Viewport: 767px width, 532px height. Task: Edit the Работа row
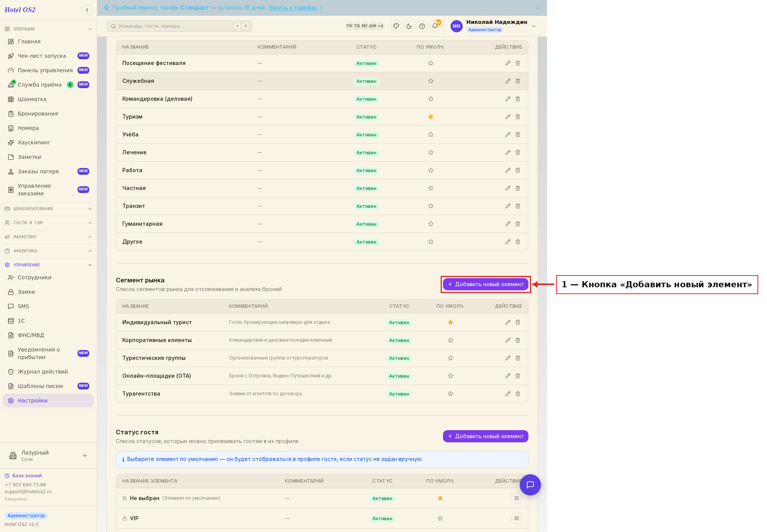tap(508, 170)
